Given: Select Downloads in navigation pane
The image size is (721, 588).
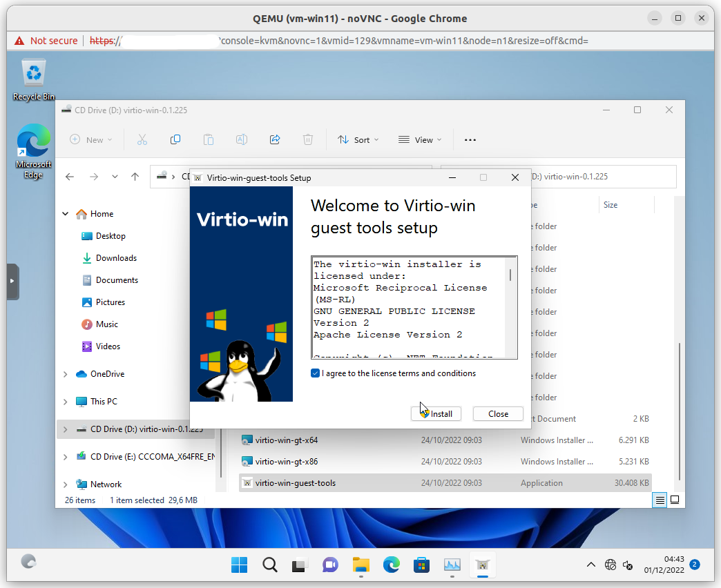Looking at the screenshot, I should point(116,258).
